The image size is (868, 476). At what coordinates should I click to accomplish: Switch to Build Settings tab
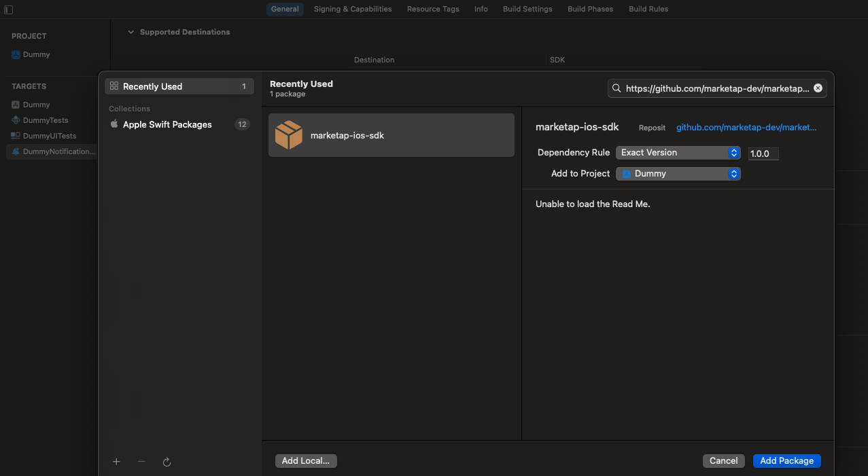pos(527,9)
